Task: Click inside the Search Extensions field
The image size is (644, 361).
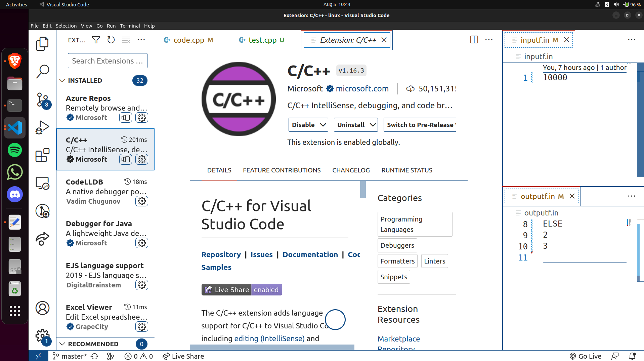Action: 107,61
